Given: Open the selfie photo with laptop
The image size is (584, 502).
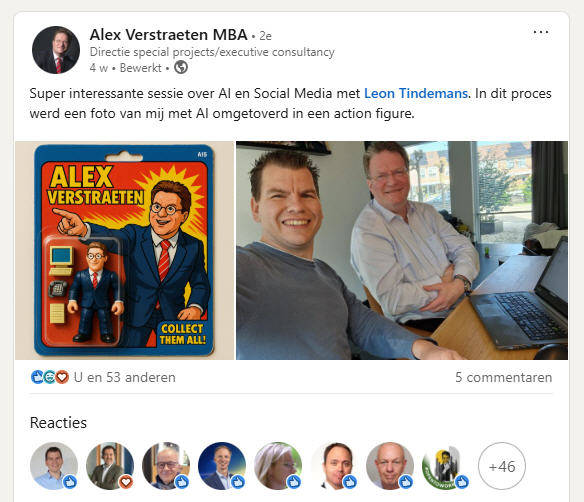Looking at the screenshot, I should click(x=402, y=250).
